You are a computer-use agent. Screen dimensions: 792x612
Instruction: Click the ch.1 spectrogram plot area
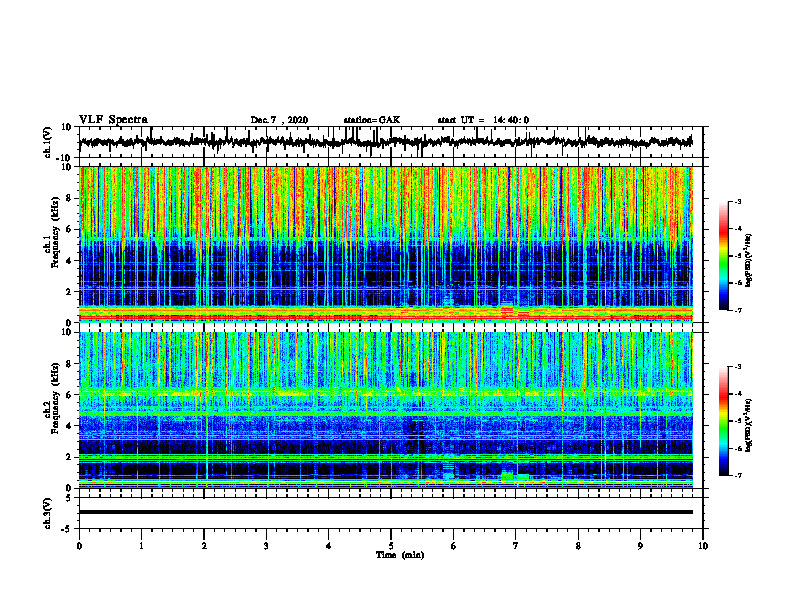click(x=385, y=244)
